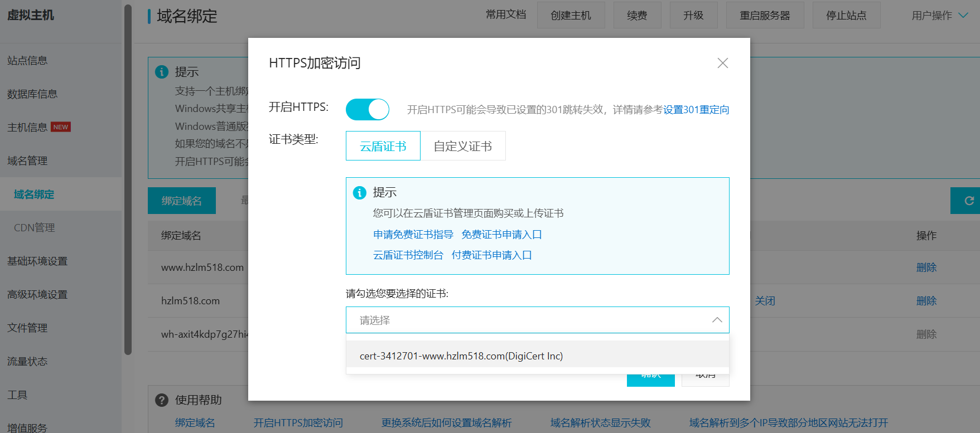Click the 重启服务器 button
Viewport: 980px width, 433px height.
[x=764, y=16]
